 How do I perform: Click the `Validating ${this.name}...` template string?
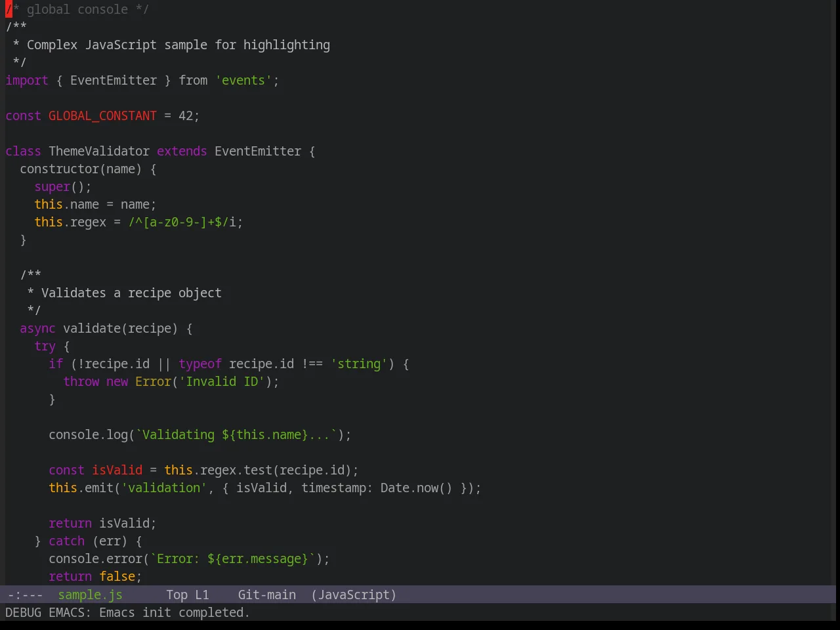point(236,434)
